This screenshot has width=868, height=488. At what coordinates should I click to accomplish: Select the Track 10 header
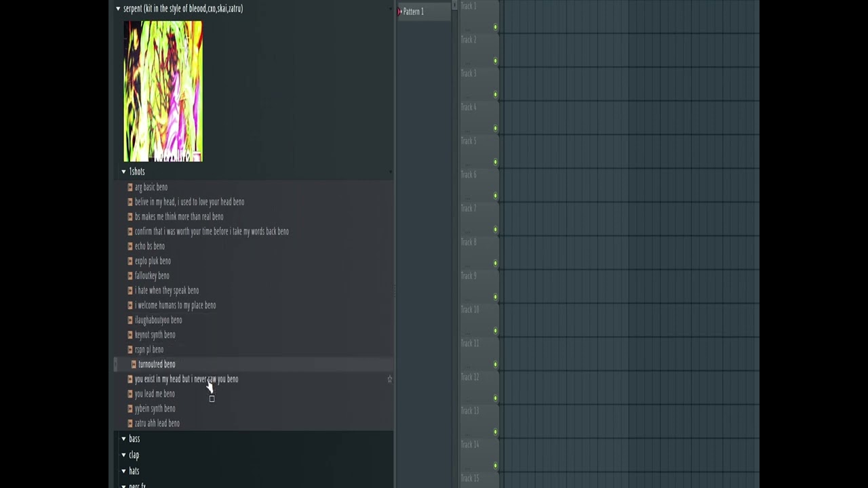[479, 320]
